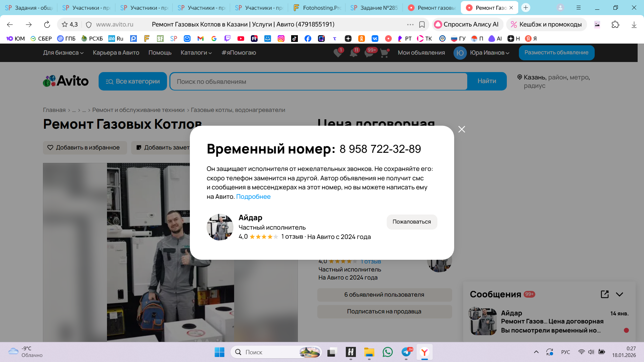Open the shopping cart icon

coord(384,53)
